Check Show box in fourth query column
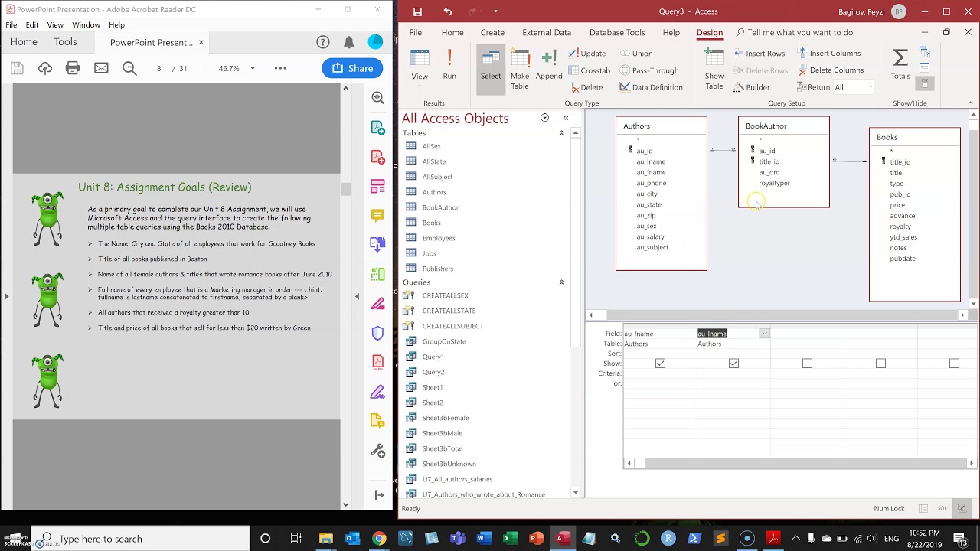Screen dimensions: 980x551 (880, 364)
